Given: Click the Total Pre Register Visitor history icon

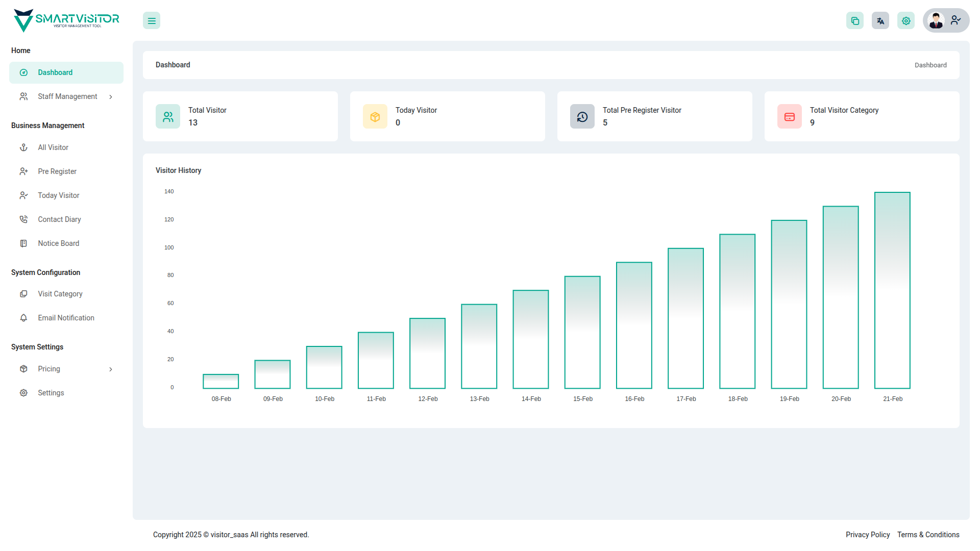Looking at the screenshot, I should tap(582, 117).
